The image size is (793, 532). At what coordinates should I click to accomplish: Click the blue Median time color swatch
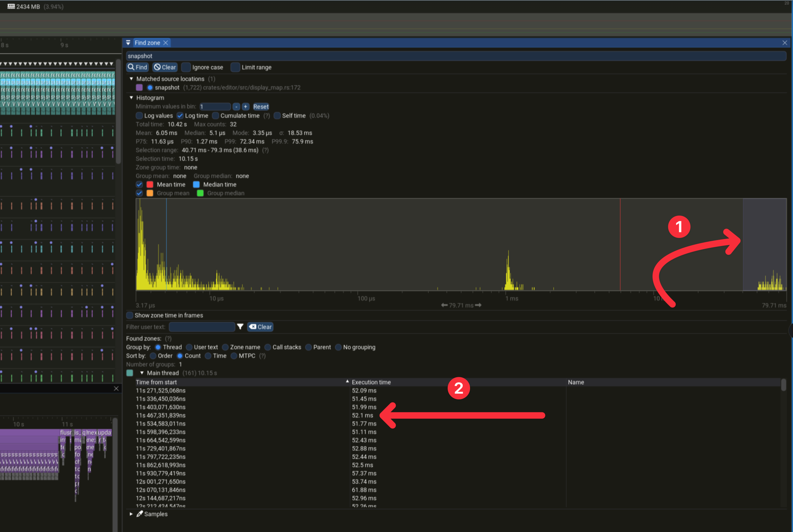coord(196,184)
